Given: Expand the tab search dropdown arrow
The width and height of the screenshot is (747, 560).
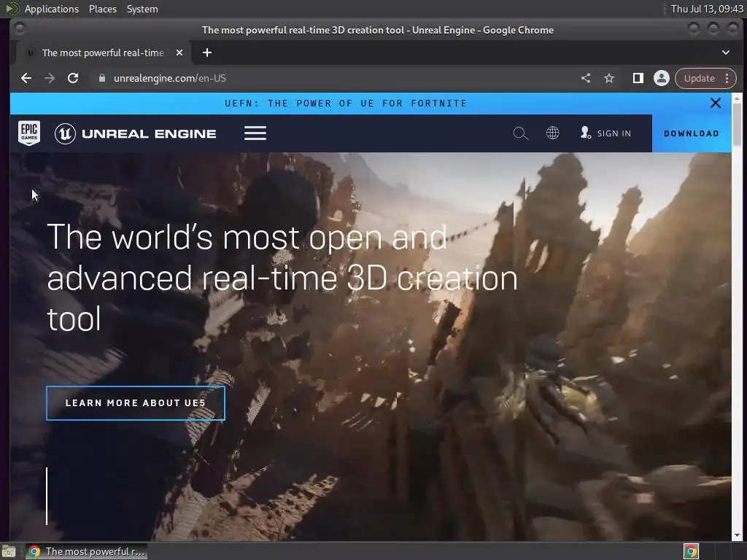Looking at the screenshot, I should [x=726, y=52].
